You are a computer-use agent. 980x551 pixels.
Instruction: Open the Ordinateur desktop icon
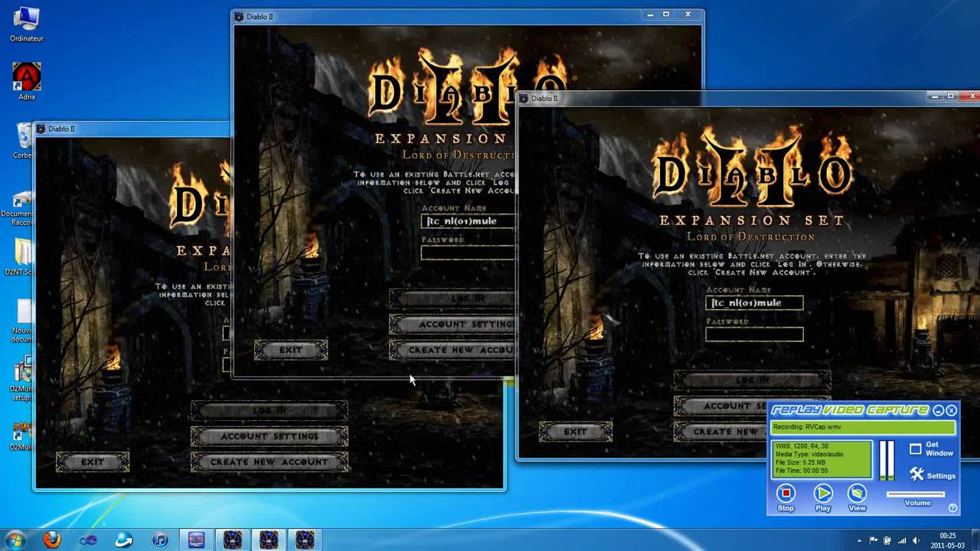(26, 24)
